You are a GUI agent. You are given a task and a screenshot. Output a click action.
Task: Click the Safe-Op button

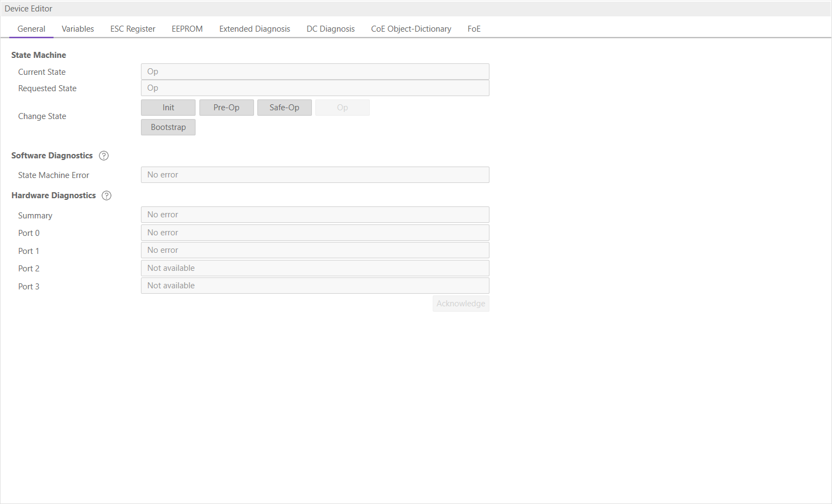pos(284,108)
